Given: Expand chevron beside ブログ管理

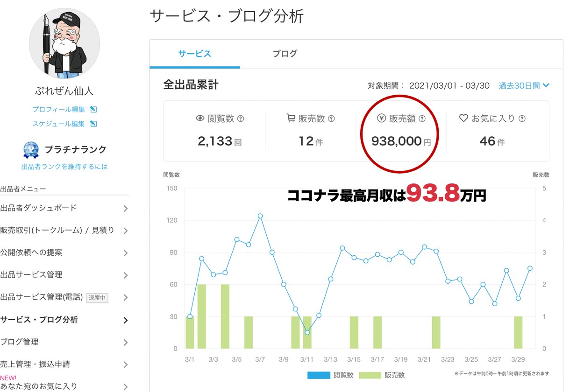Looking at the screenshot, I should [x=125, y=343].
